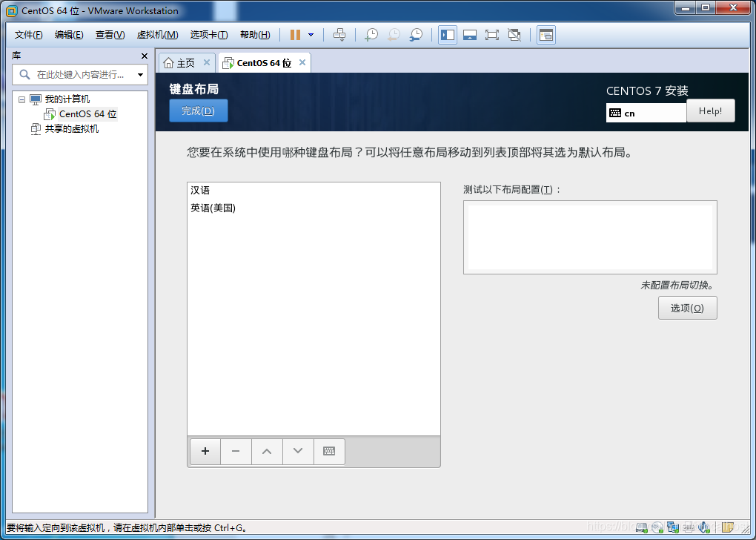This screenshot has width=756, height=540.
Task: Collapse the 我的计算机 tree node
Action: (x=21, y=99)
